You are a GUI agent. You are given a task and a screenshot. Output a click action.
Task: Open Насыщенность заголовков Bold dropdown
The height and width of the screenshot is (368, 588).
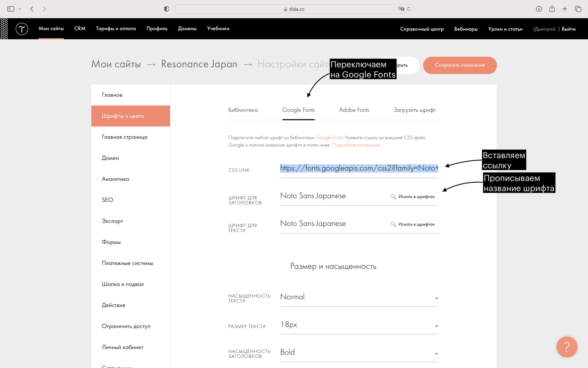click(x=359, y=353)
